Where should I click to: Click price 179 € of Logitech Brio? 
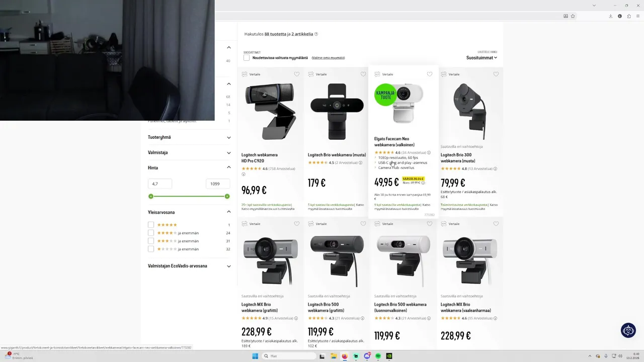point(316,183)
